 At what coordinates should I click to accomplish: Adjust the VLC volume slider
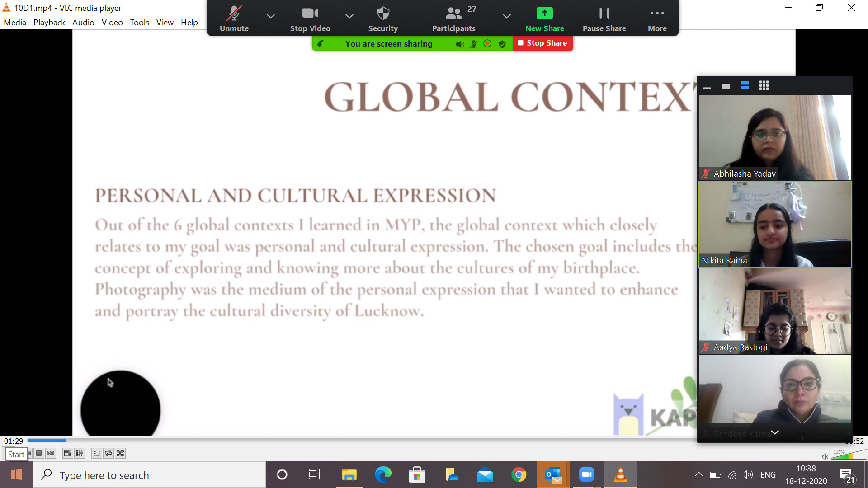(849, 455)
